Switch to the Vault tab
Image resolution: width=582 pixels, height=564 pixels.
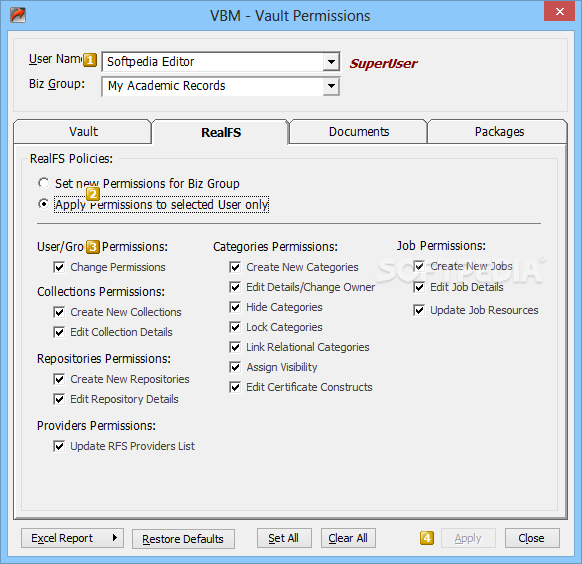tap(83, 132)
